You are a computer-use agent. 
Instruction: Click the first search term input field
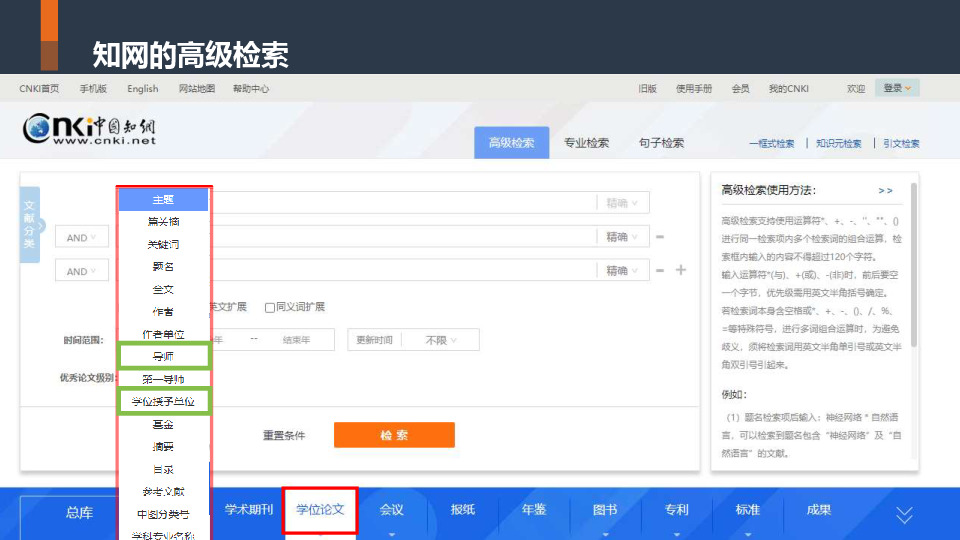click(x=404, y=203)
